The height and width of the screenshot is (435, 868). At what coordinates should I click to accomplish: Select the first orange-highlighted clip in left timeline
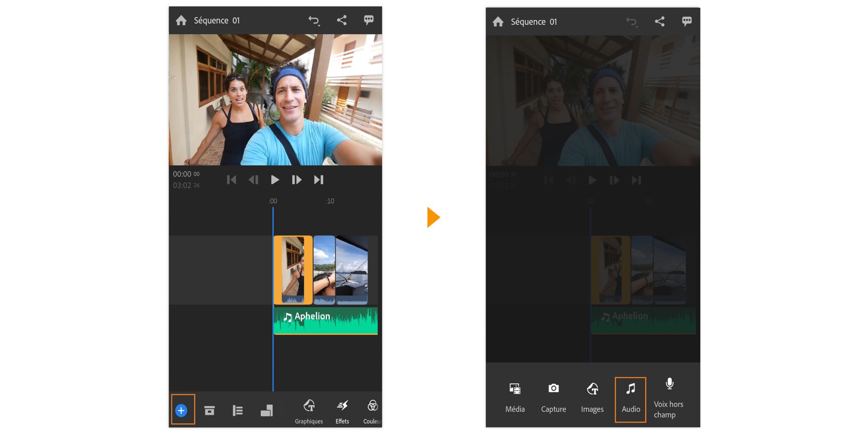[293, 270]
